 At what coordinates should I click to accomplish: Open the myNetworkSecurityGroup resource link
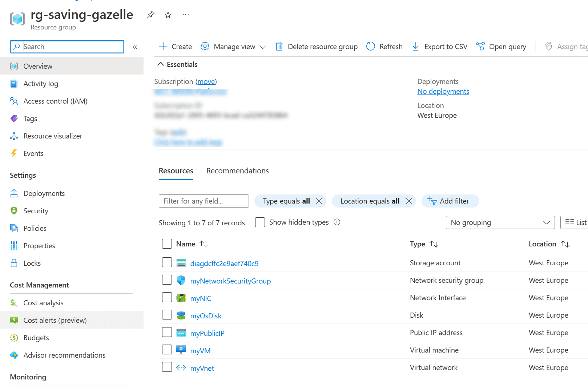(230, 281)
